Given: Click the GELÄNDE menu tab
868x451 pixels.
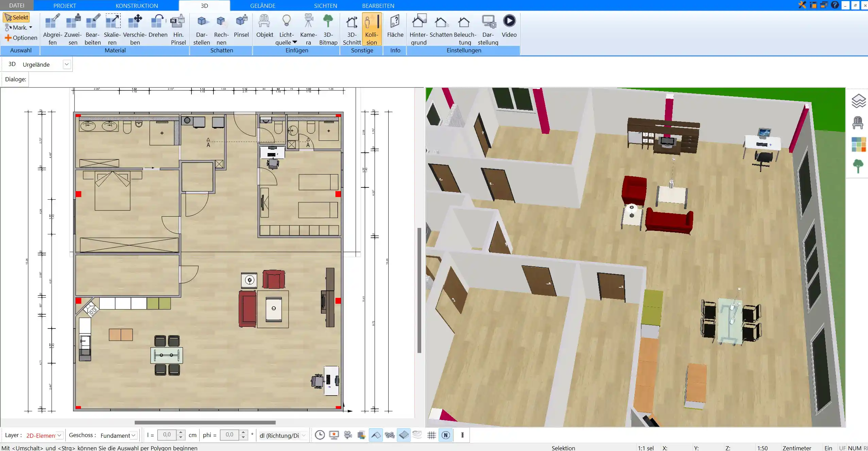Looking at the screenshot, I should (262, 5).
